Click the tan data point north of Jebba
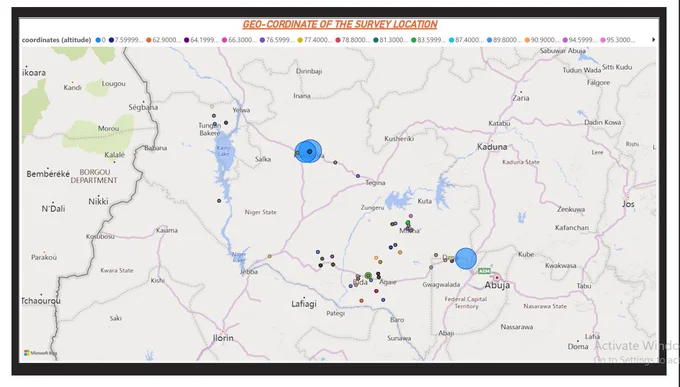This screenshot has width=680, height=387. coord(269,256)
